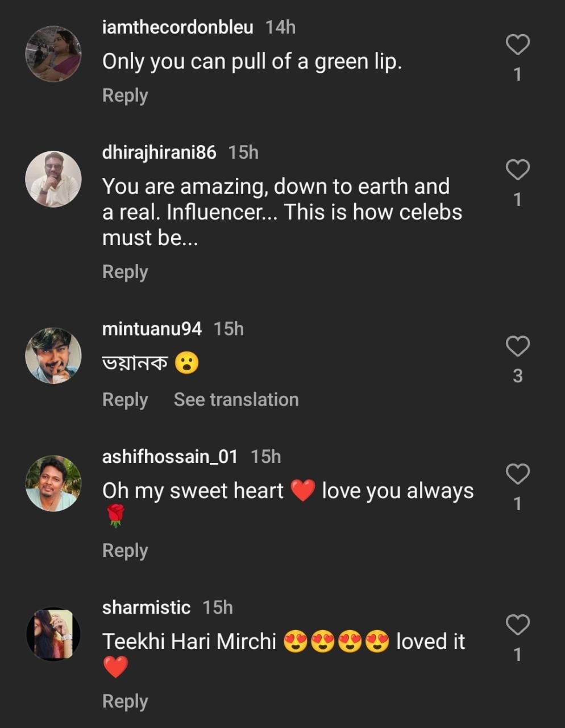
Task: Reply to dhirajhirani86's comment
Action: click(125, 272)
